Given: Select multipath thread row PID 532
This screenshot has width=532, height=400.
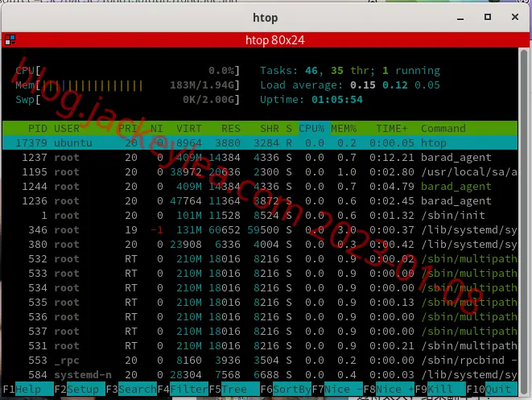Looking at the screenshot, I should [260, 259].
